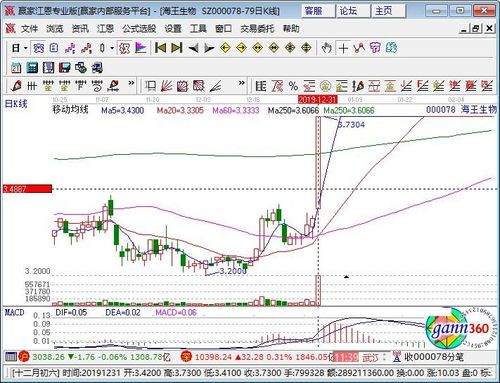Jump to last bar with right-end arrow

(x=177, y=48)
